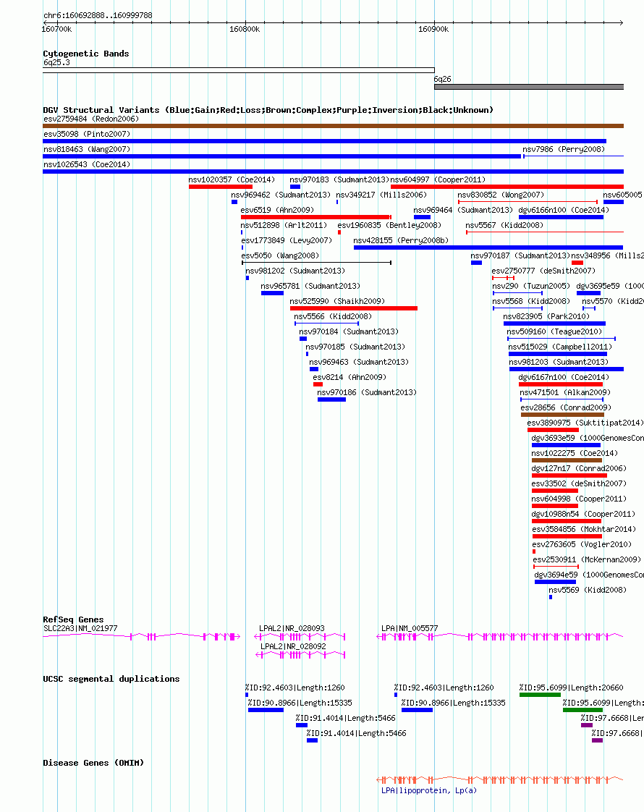This screenshot has width=644, height=812.
Task: Click the esv2759484 (Redon2006) variant label
Action: (91, 119)
